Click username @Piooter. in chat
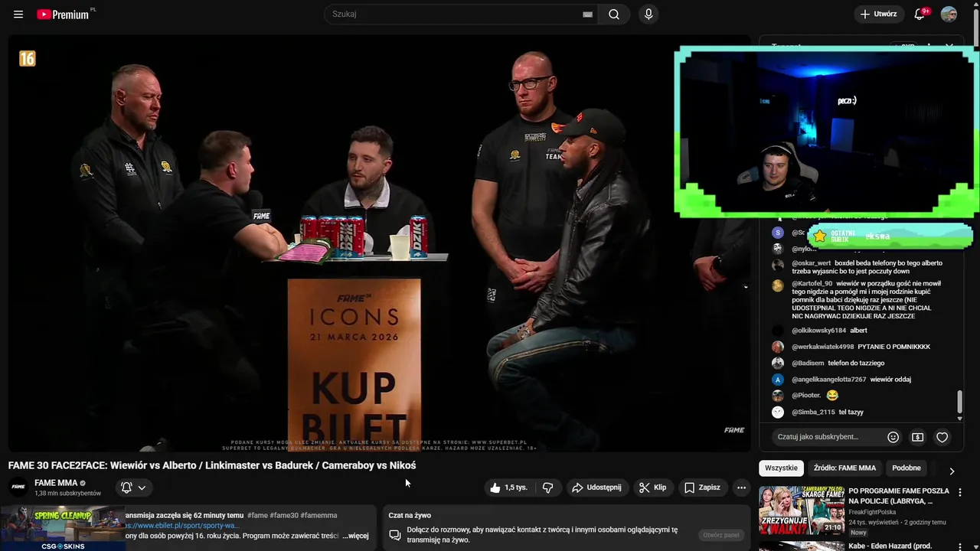This screenshot has width=980, height=551. pos(806,396)
